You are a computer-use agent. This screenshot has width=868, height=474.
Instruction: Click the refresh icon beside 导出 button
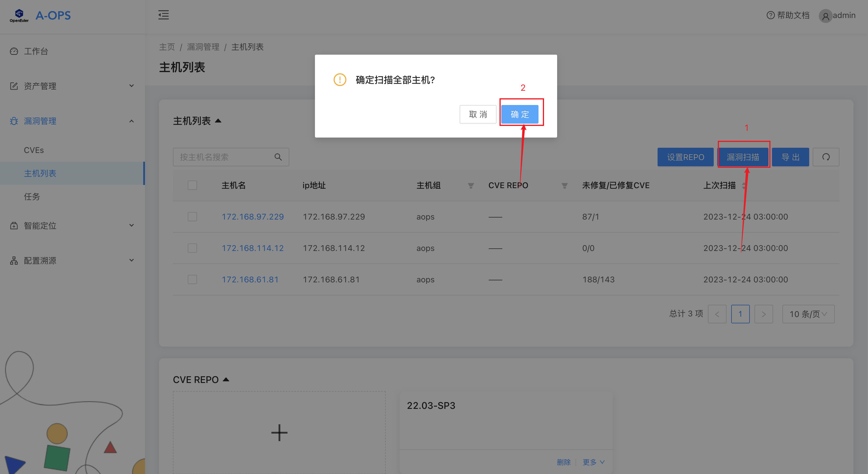(x=826, y=156)
